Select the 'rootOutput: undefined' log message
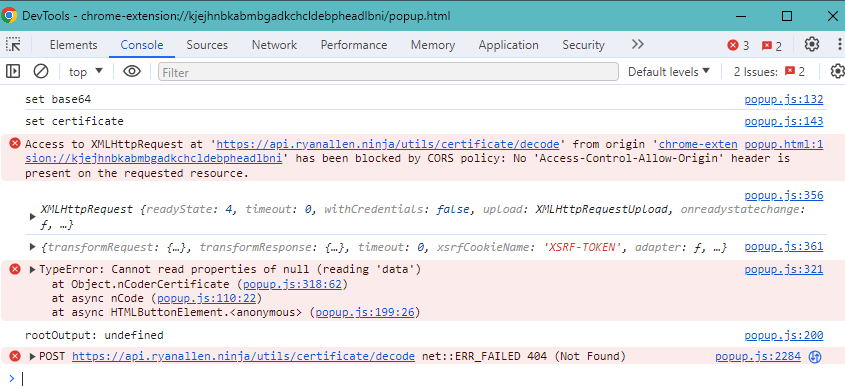The image size is (845, 389). pos(94,335)
